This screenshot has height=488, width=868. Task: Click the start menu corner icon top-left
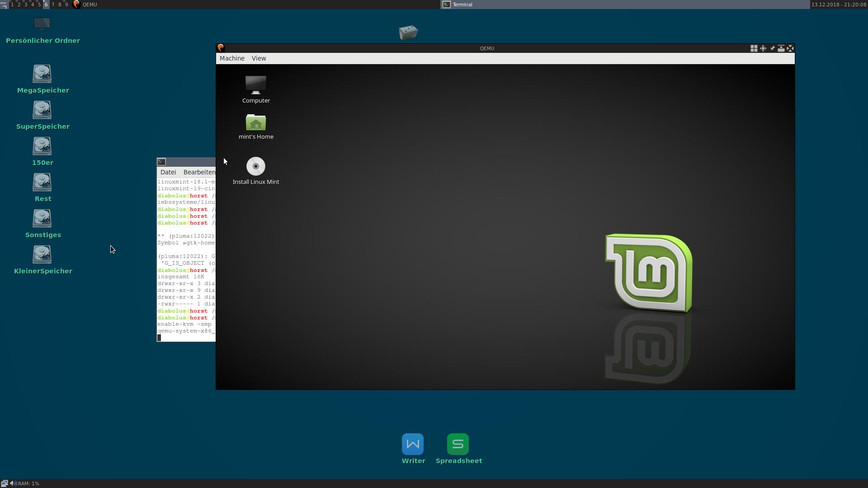(4, 5)
